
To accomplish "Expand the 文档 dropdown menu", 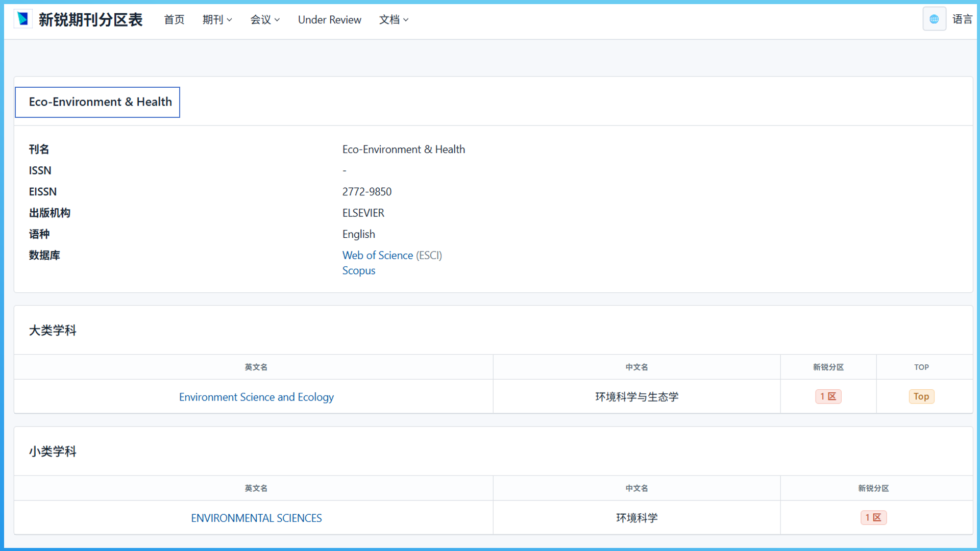I will [394, 19].
